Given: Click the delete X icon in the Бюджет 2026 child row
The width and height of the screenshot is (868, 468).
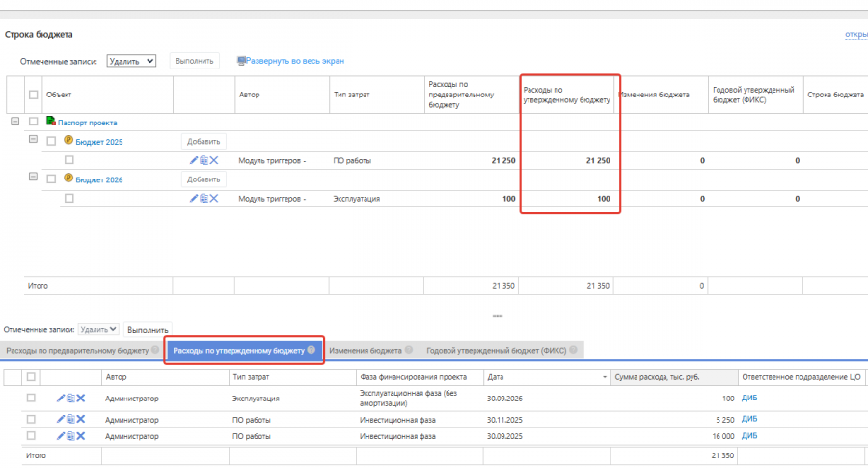Looking at the screenshot, I should [214, 198].
